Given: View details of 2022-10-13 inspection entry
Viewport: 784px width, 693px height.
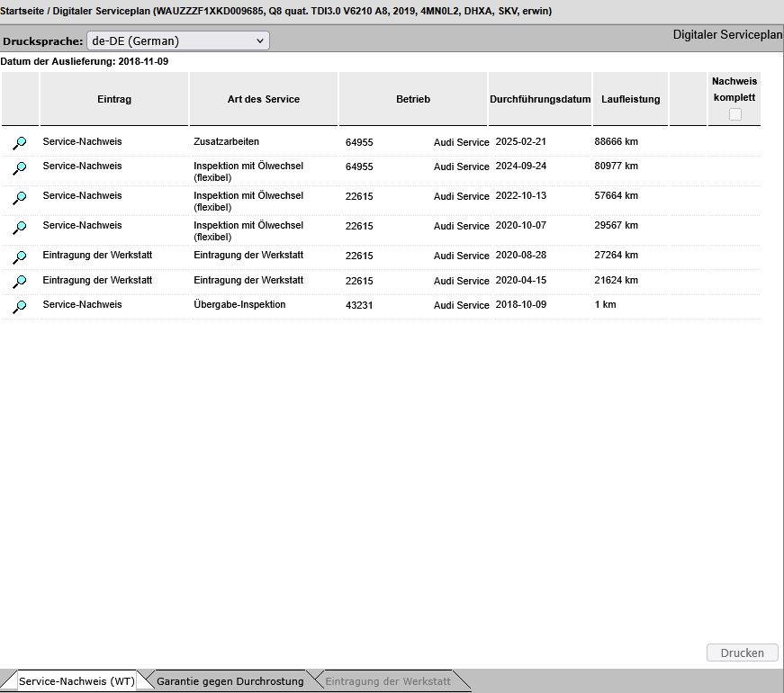Looking at the screenshot, I should click(20, 197).
